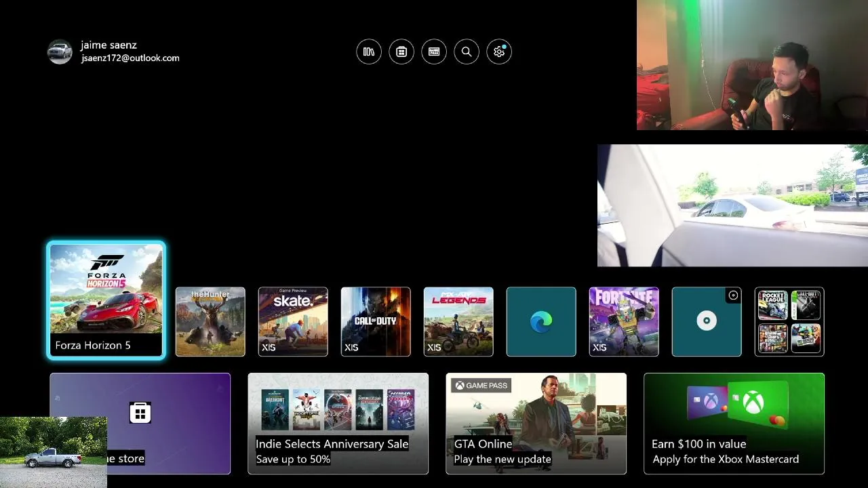Click the webcam overlay of streamer
868x488 pixels.
point(752,65)
